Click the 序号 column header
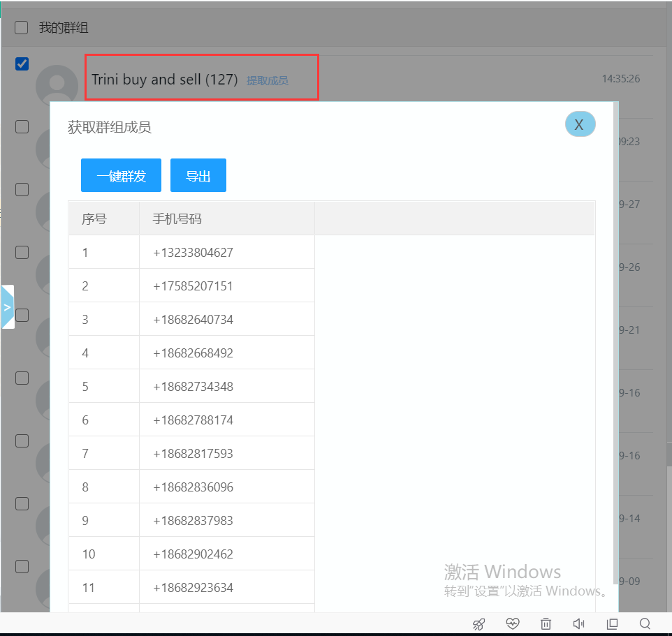The height and width of the screenshot is (636, 672). (94, 219)
